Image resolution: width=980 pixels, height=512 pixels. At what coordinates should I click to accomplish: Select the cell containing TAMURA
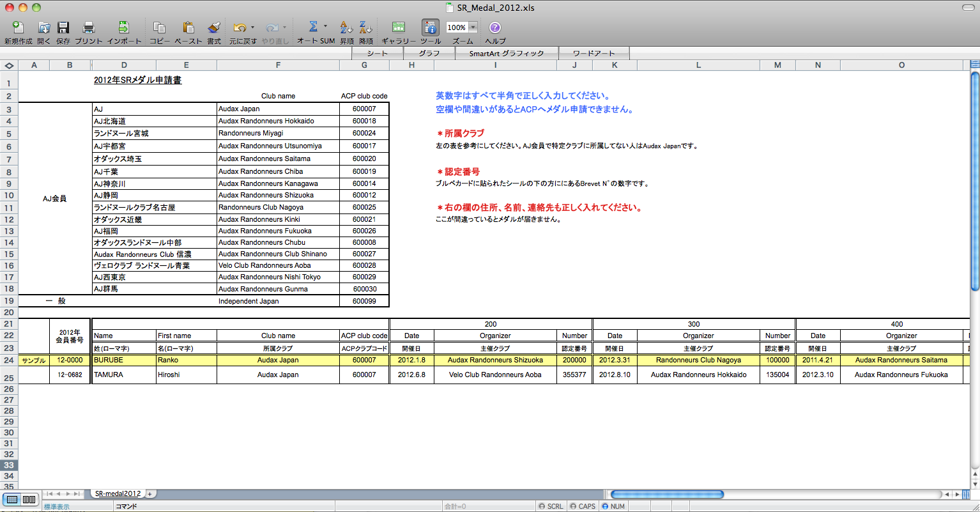tap(124, 375)
